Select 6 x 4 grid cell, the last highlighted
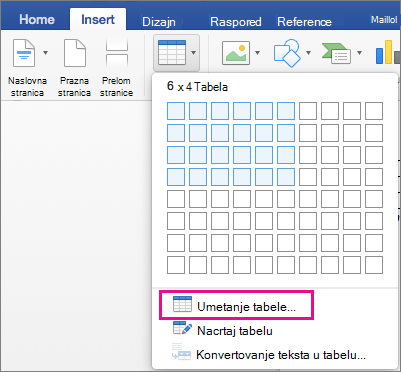Image resolution: width=401 pixels, height=372 pixels. (286, 177)
